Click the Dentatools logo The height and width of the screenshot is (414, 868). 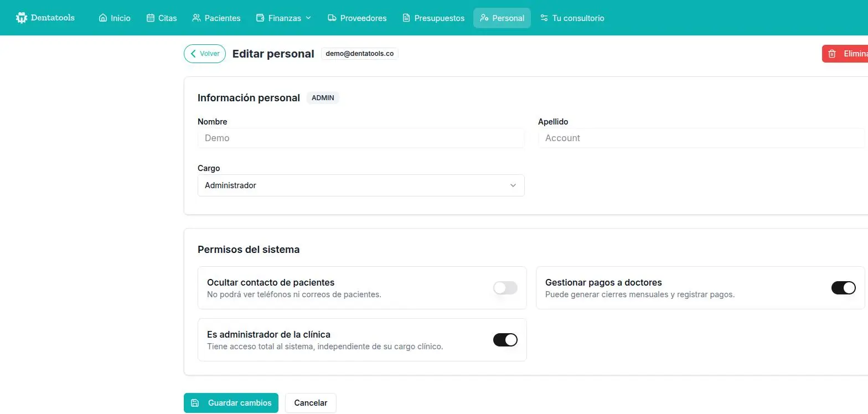click(45, 18)
